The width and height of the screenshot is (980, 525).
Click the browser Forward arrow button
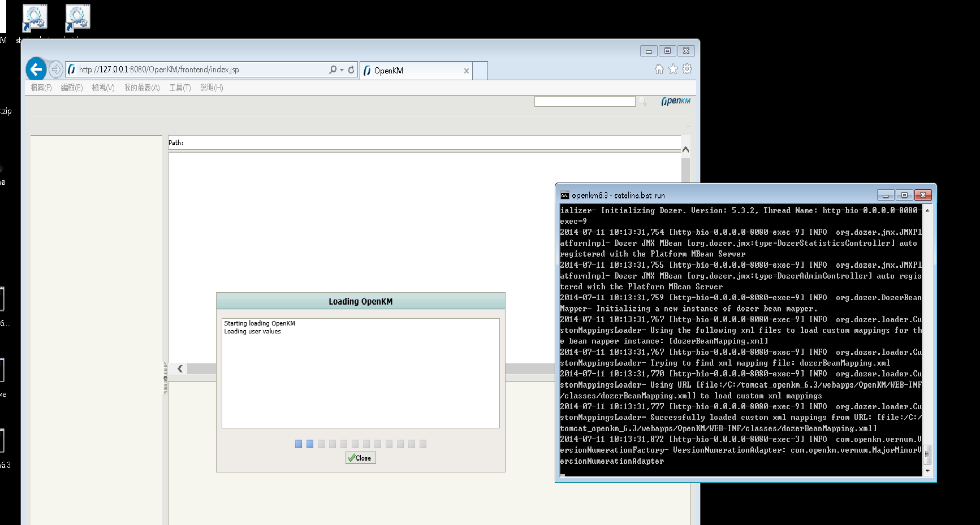point(55,70)
